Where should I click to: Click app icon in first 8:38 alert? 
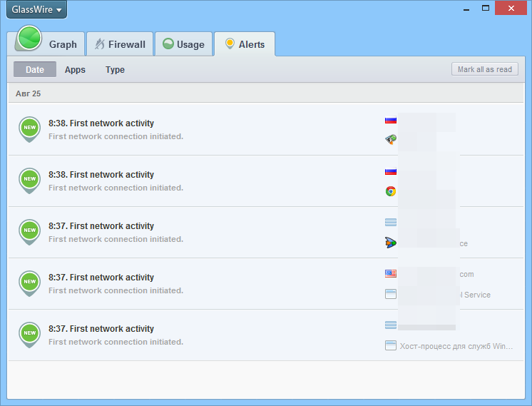coord(391,140)
